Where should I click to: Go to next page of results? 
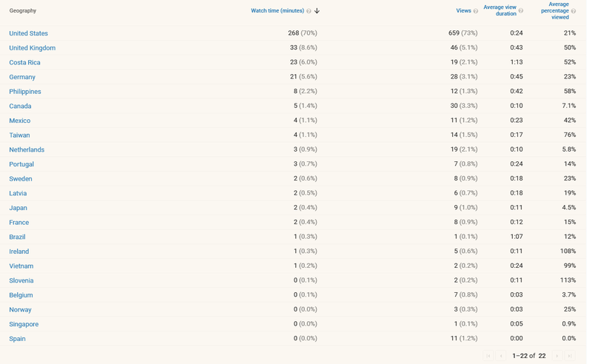pyautogui.click(x=557, y=356)
